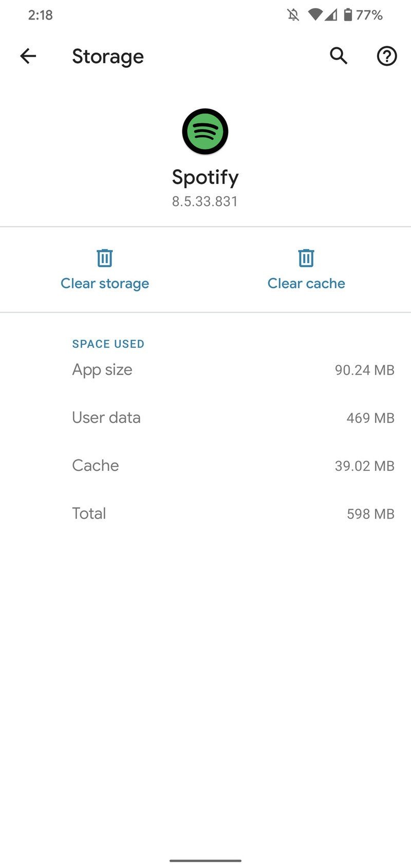Screen dimensions: 411x868
Task: Select the User data row
Action: click(206, 417)
